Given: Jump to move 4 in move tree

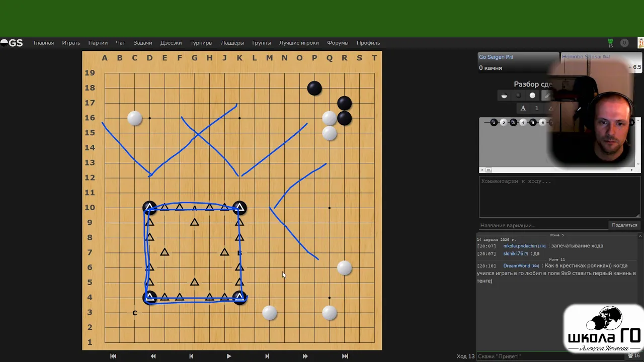Looking at the screenshot, I should click(523, 122).
